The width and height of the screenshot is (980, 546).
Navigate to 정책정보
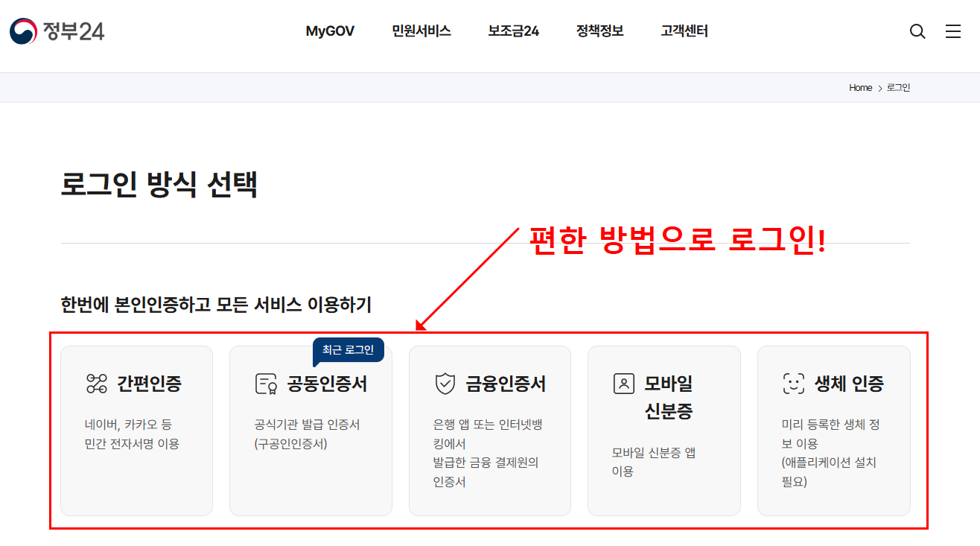click(x=599, y=31)
